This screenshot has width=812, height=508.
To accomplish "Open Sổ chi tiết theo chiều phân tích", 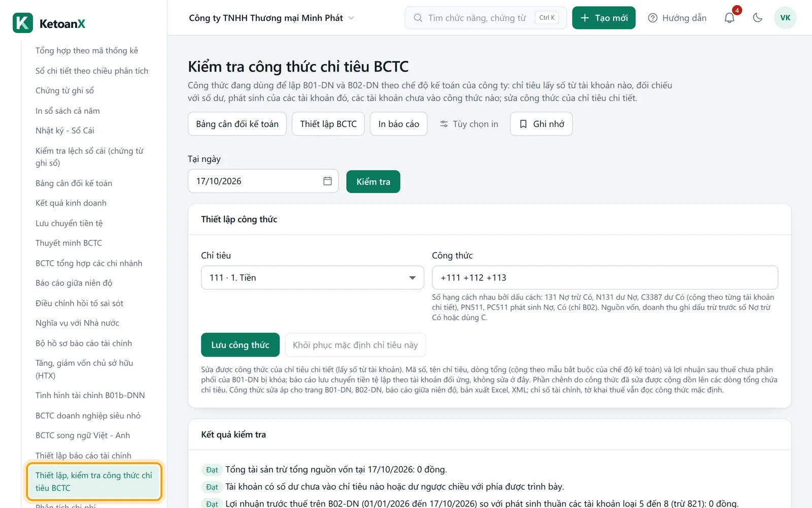I will [x=92, y=71].
